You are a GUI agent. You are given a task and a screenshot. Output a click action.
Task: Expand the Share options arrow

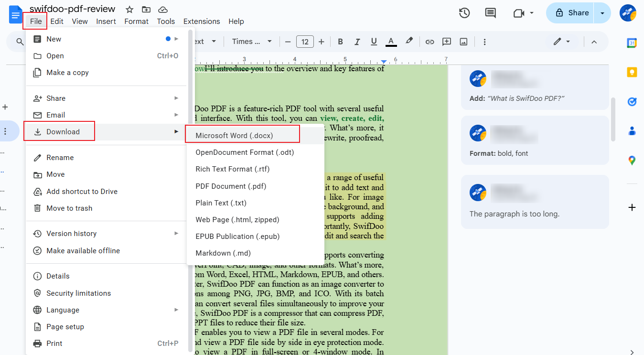point(601,13)
